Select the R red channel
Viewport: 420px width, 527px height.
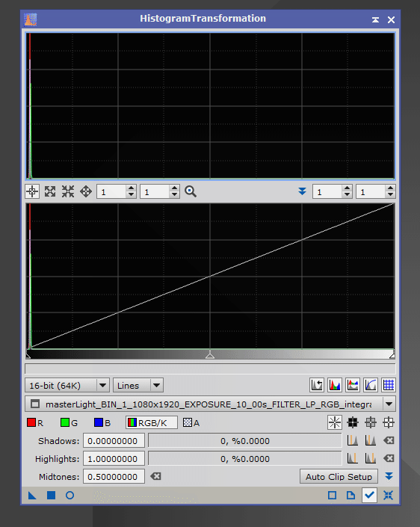(x=35, y=423)
